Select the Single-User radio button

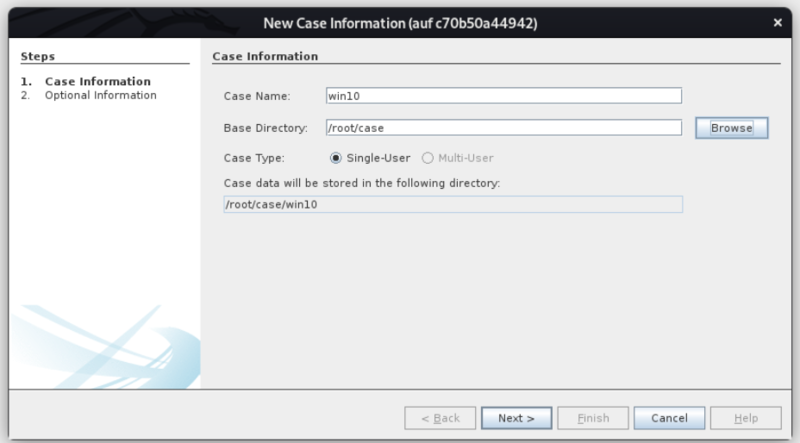[x=336, y=158]
